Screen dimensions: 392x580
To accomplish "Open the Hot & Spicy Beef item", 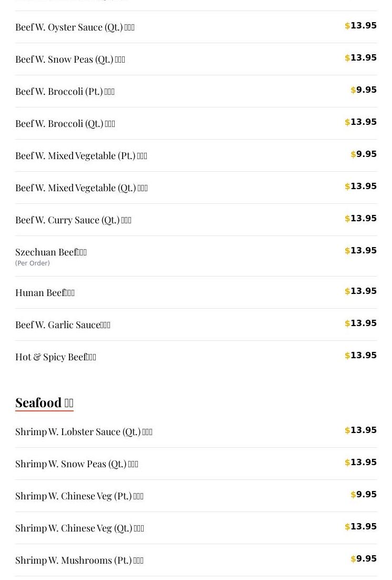I will pyautogui.click(x=56, y=357).
